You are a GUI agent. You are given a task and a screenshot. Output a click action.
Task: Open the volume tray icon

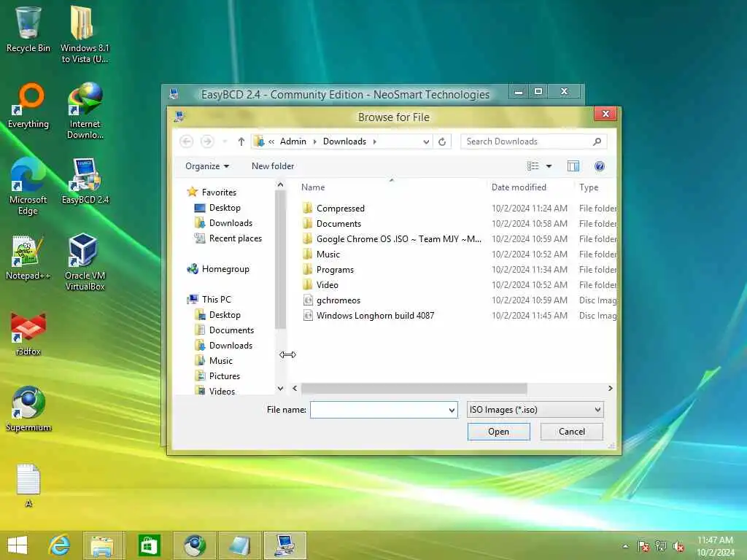pos(678,546)
